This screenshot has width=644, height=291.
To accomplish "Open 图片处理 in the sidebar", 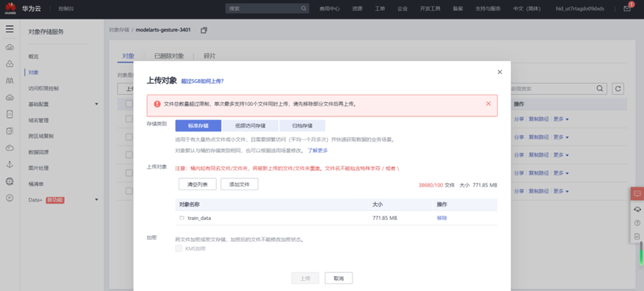I will [x=39, y=168].
